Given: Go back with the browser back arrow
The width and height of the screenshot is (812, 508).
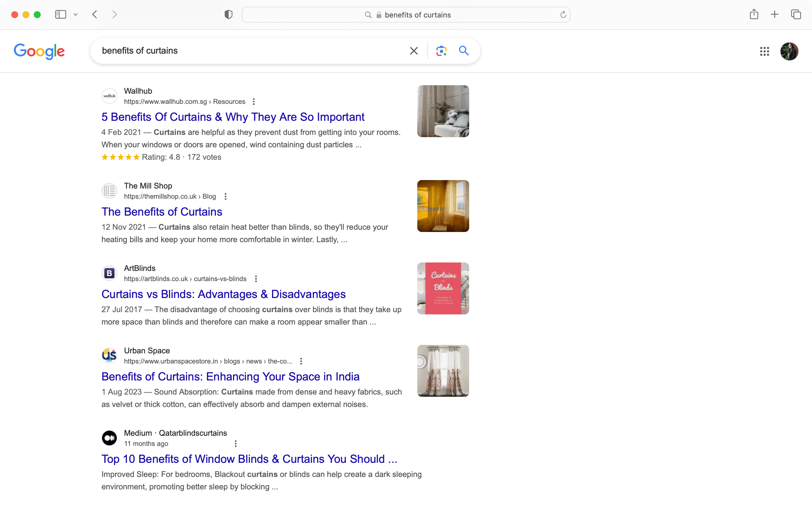Looking at the screenshot, I should [95, 14].
